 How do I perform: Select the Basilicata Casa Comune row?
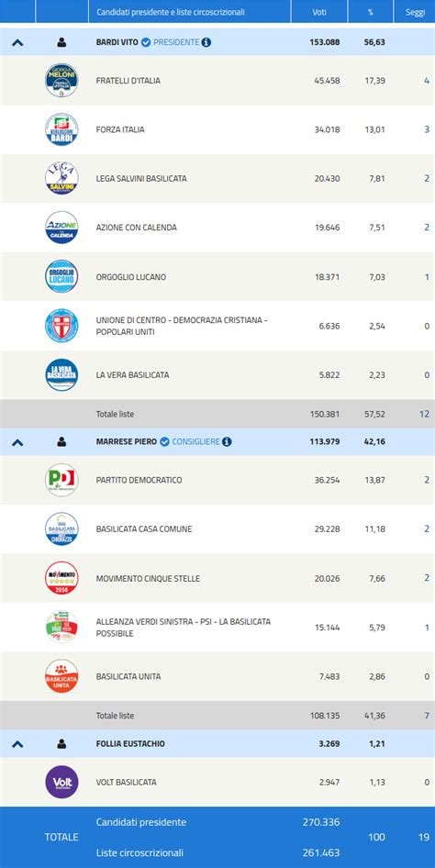[x=217, y=529]
